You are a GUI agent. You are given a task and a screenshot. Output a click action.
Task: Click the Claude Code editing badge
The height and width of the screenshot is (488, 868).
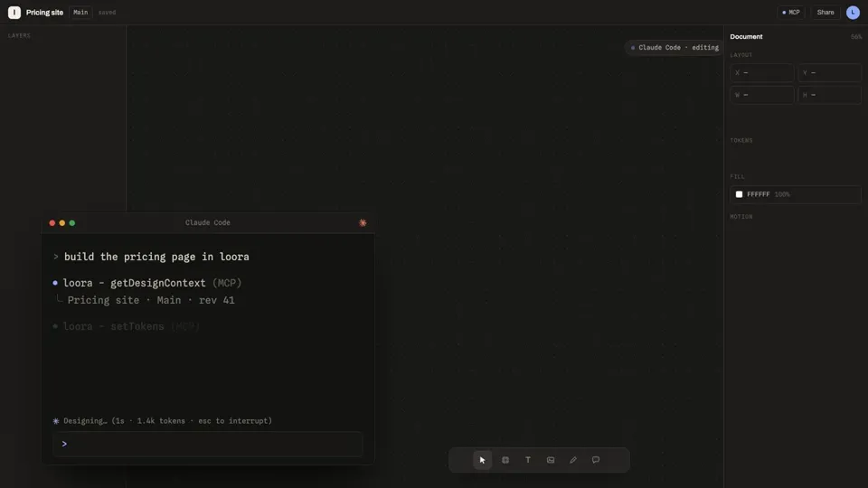(x=675, y=48)
